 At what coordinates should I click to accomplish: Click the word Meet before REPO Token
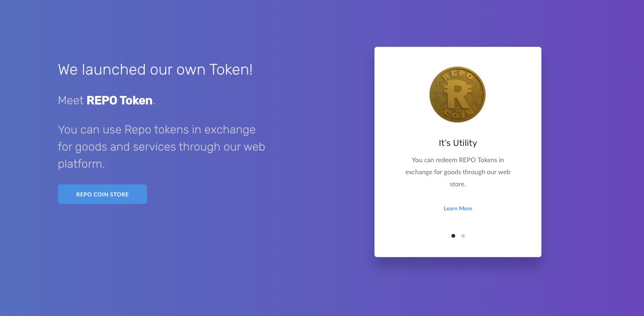[x=71, y=101]
